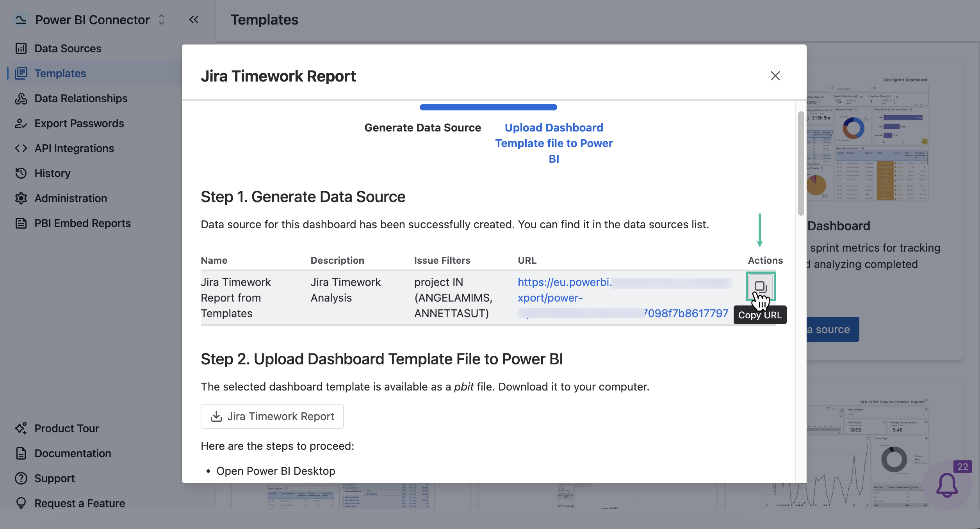Click the Administration gear icon
Image resolution: width=980 pixels, height=529 pixels.
click(21, 198)
